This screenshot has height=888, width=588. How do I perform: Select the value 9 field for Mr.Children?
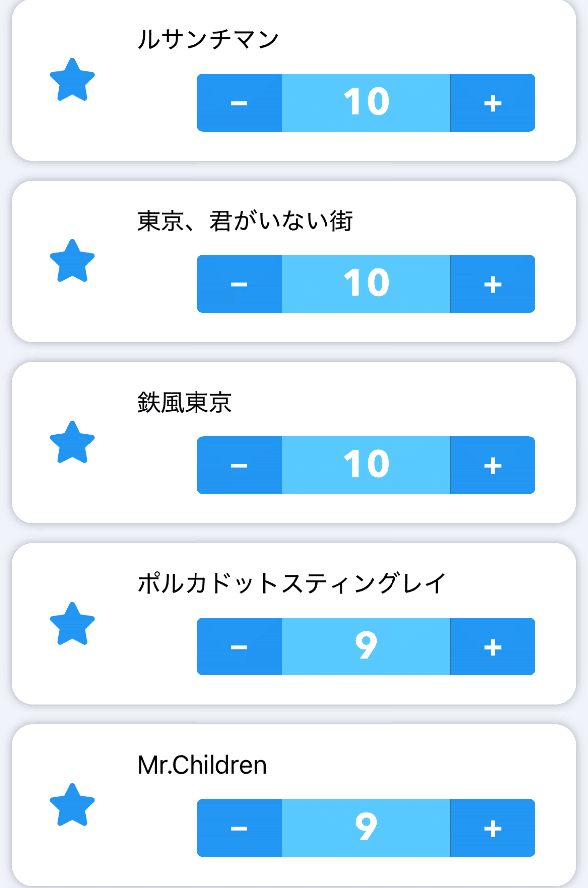tap(366, 828)
